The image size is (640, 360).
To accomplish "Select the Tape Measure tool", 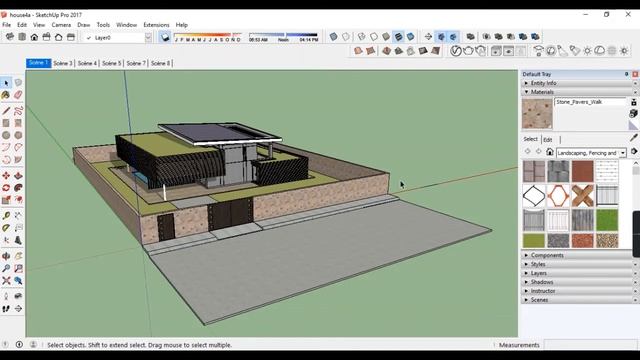I will point(6,216).
